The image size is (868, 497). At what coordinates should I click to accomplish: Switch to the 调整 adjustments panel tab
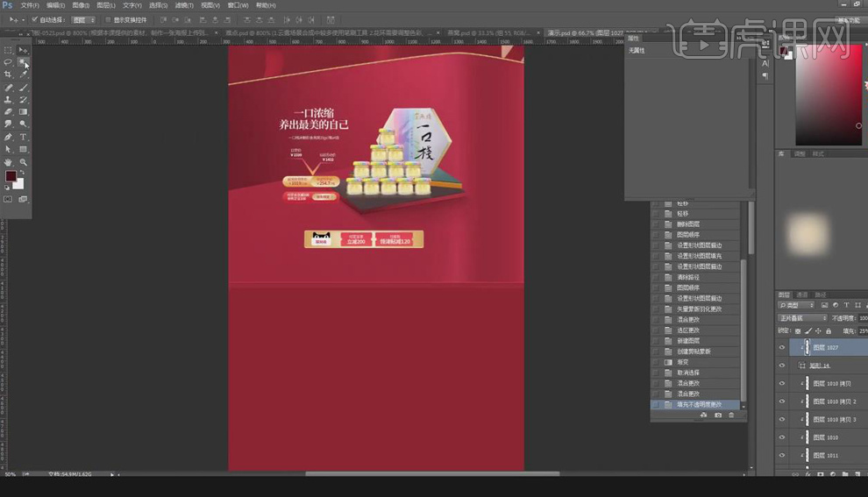[800, 154]
